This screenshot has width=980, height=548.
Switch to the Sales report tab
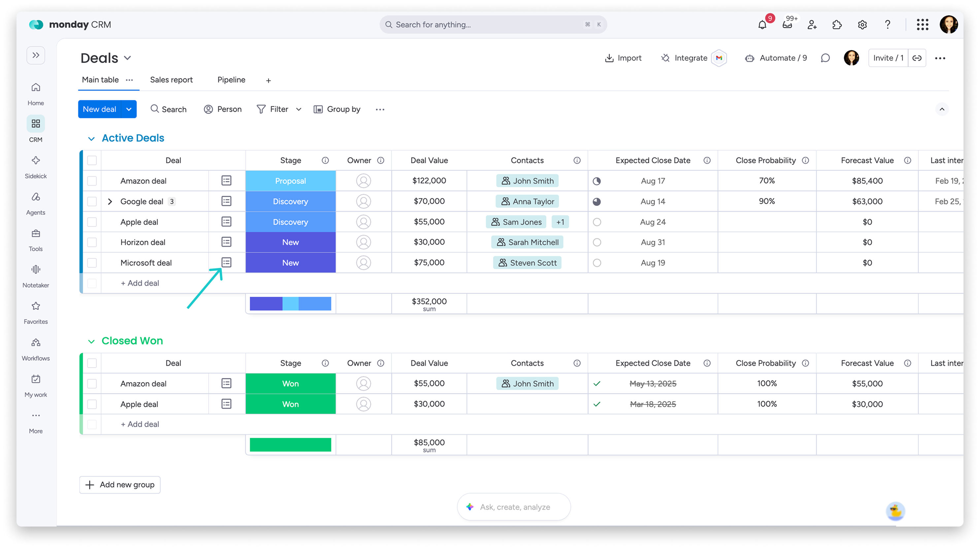tap(171, 80)
